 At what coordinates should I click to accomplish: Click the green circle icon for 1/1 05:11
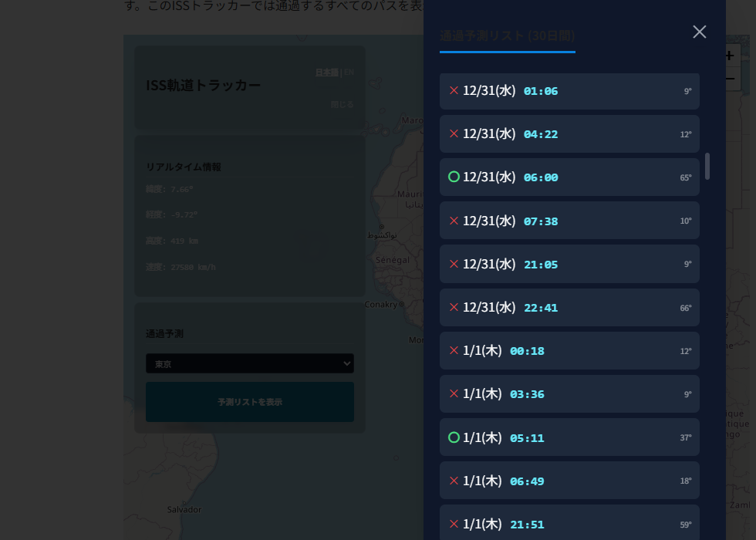454,438
